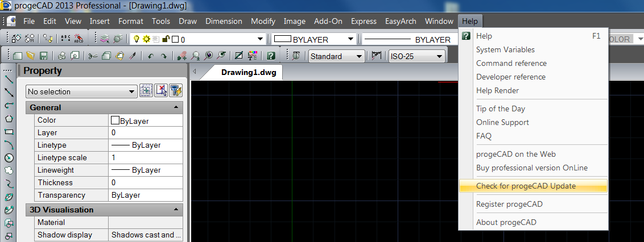Image resolution: width=644 pixels, height=242 pixels.
Task: Select the Line draw tool
Action: coord(9,79)
